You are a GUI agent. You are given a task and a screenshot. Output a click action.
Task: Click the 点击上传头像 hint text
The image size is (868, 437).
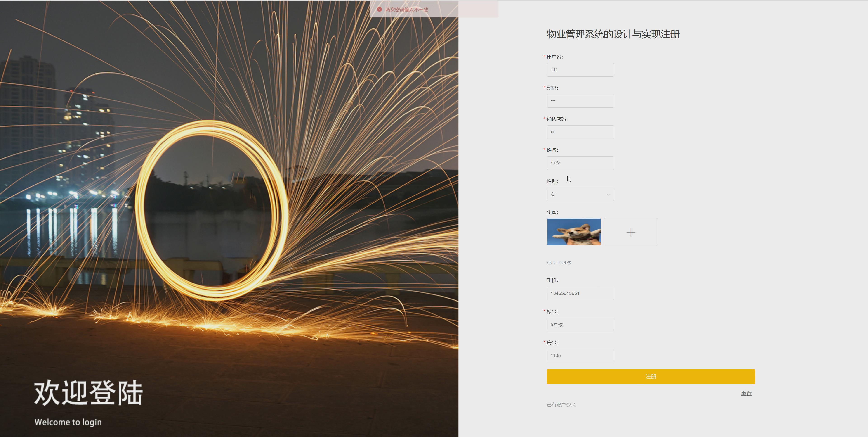click(x=559, y=262)
